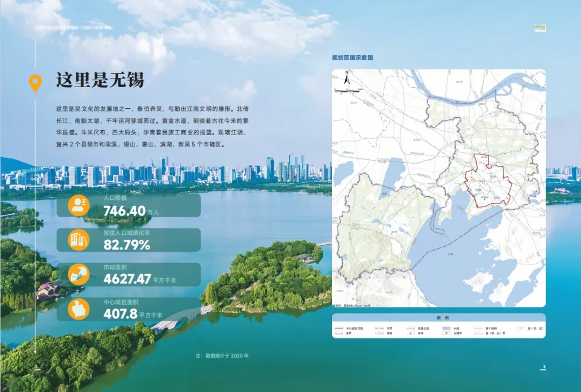Click the 图例 legend header
This screenshot has height=392, width=581.
442,318
